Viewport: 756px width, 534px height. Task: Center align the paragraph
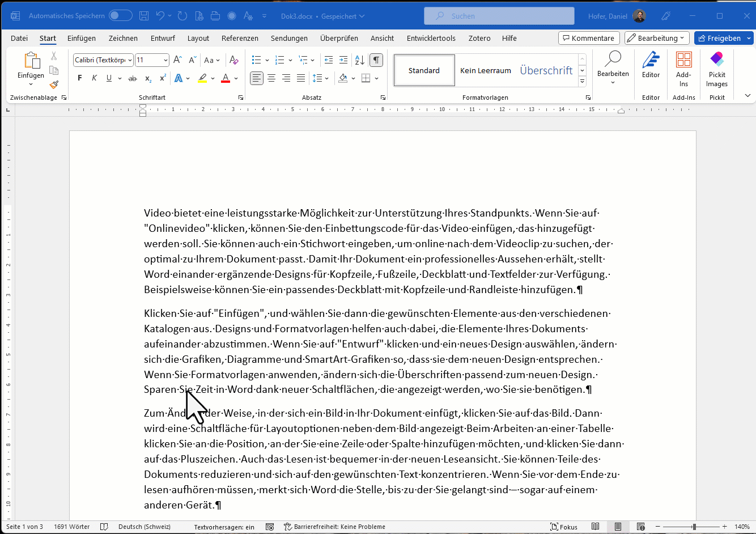pos(271,78)
